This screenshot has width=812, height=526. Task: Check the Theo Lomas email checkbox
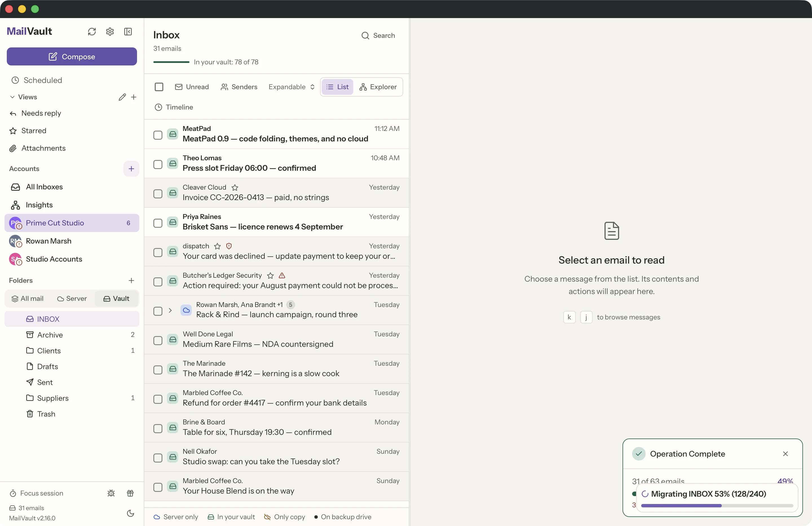point(158,164)
